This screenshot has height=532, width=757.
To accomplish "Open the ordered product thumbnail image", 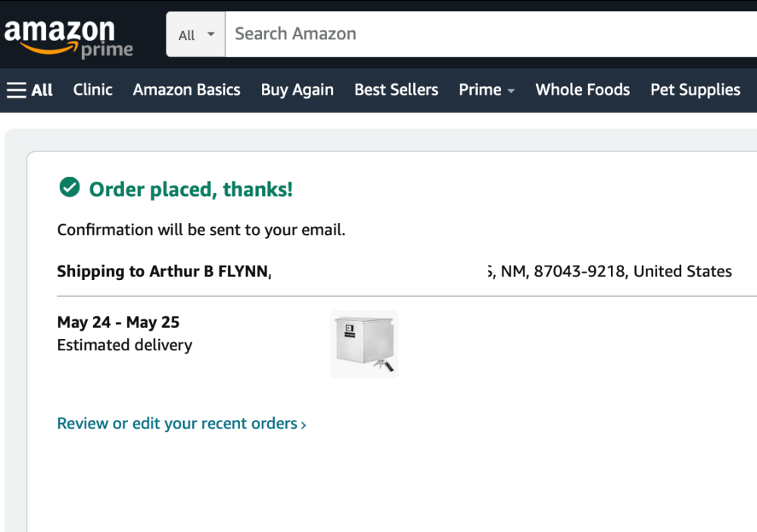I will (364, 344).
